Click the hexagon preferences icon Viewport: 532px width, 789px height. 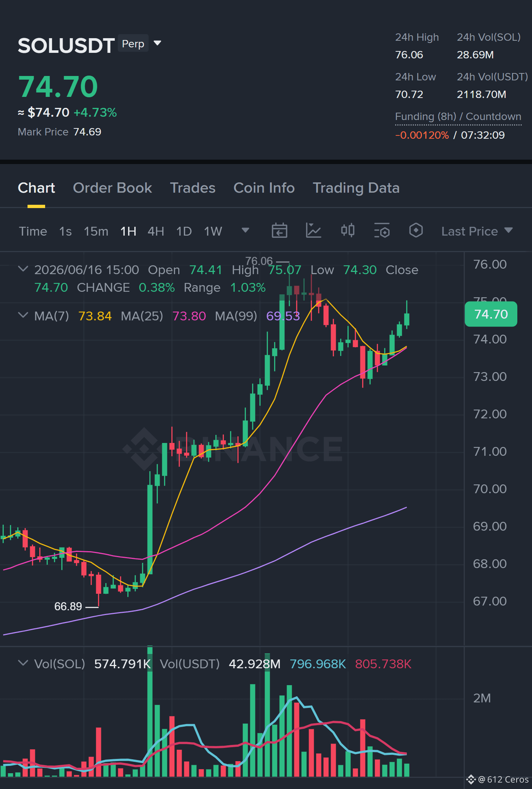tap(416, 230)
